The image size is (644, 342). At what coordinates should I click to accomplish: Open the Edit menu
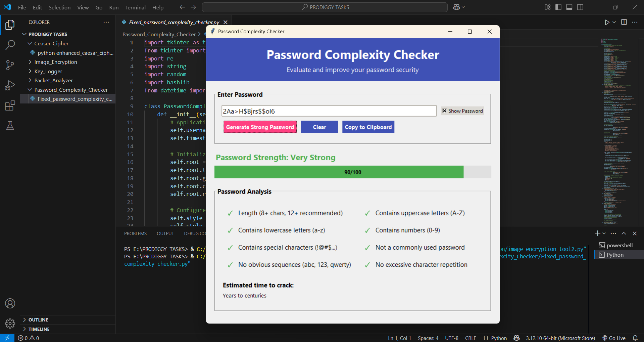[37, 7]
